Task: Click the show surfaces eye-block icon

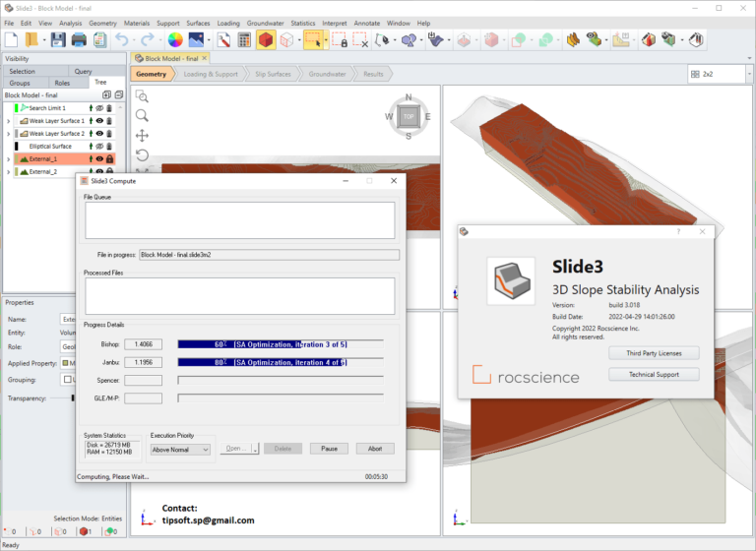Action: click(594, 40)
